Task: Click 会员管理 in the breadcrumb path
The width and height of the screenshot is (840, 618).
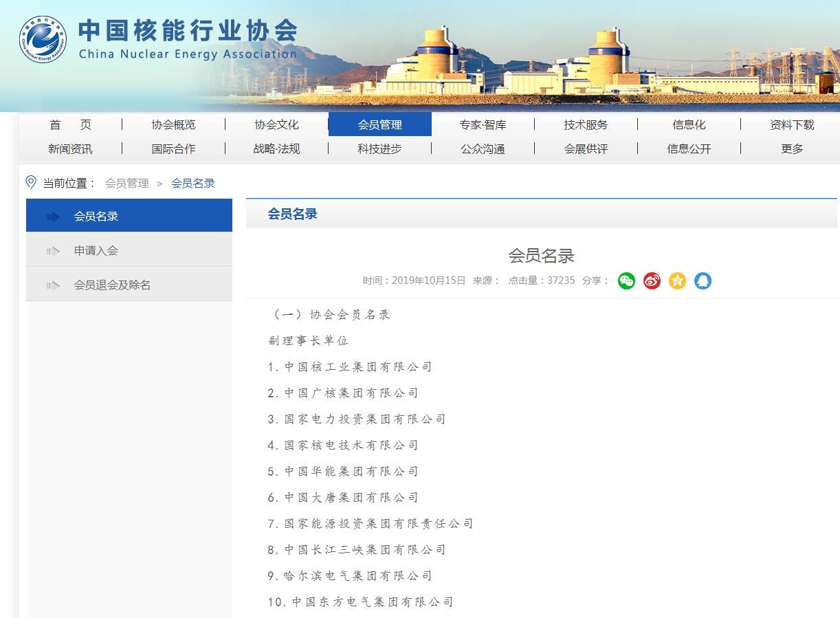Action: [x=126, y=183]
